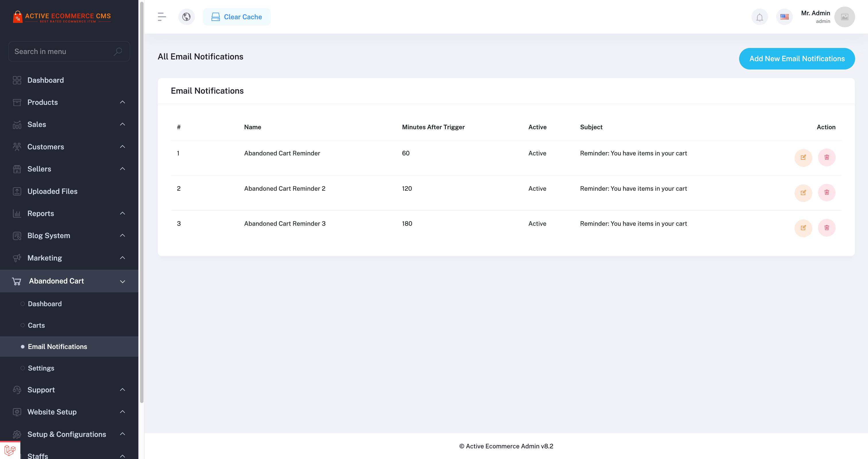This screenshot has width=868, height=459.
Task: Go to Uploaded Files menu item
Action: 52,191
